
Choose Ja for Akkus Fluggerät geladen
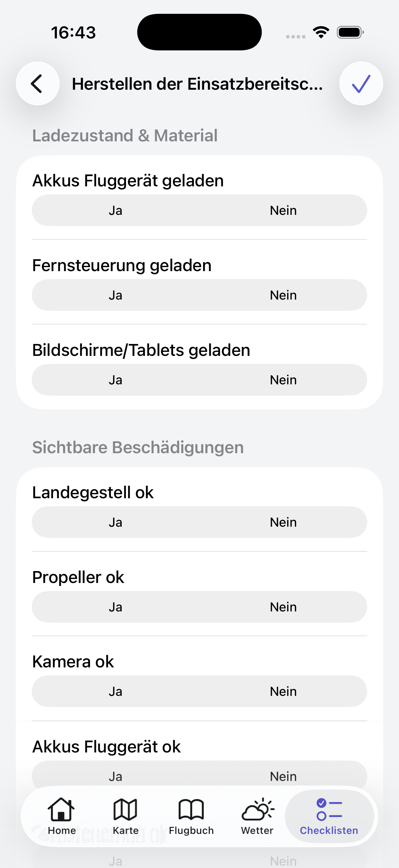(115, 210)
